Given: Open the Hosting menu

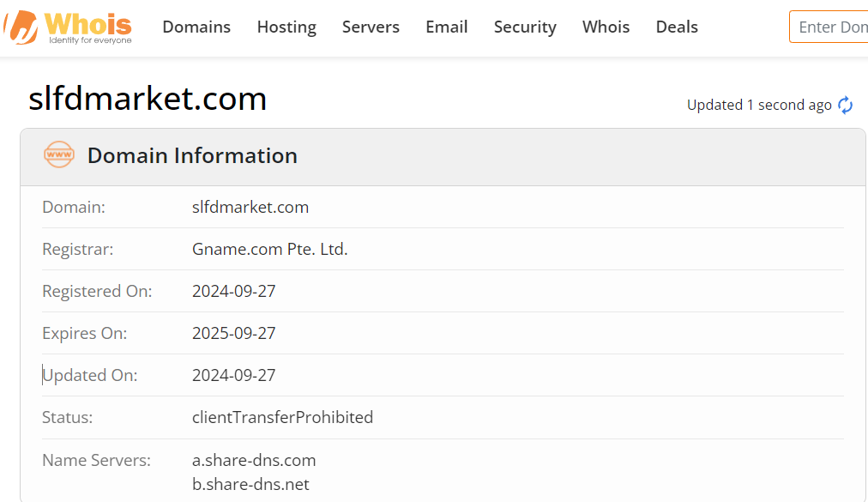Looking at the screenshot, I should tap(286, 27).
